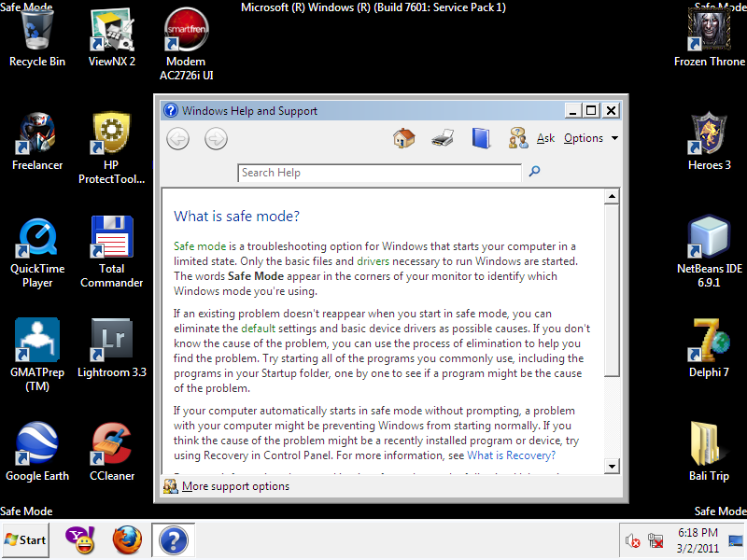
Task: Select GMATPrep (TM) desktop icon
Action: [x=37, y=356]
